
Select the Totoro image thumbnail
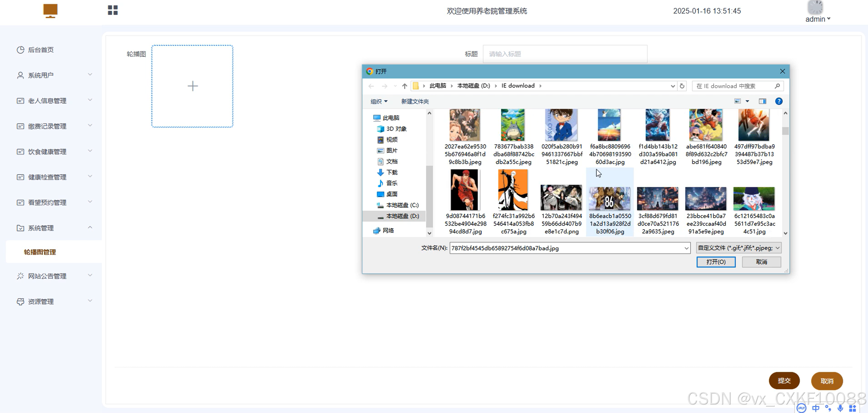coord(513,125)
